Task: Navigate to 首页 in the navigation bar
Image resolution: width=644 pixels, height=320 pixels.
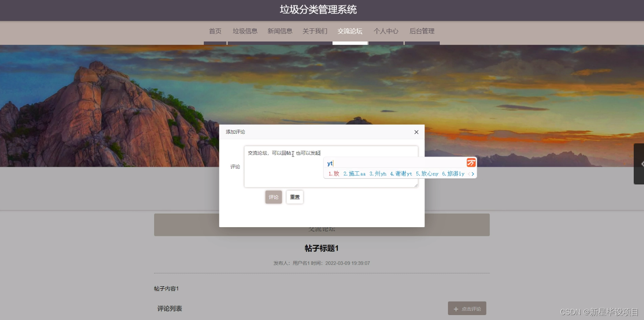Action: tap(215, 31)
